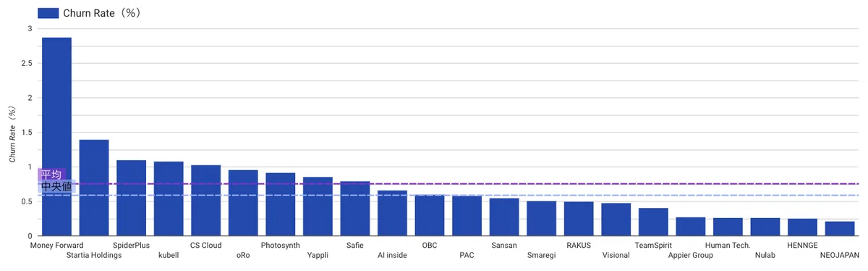Click the 中央値 median line label
Screen dimensions: 868x271
click(56, 186)
